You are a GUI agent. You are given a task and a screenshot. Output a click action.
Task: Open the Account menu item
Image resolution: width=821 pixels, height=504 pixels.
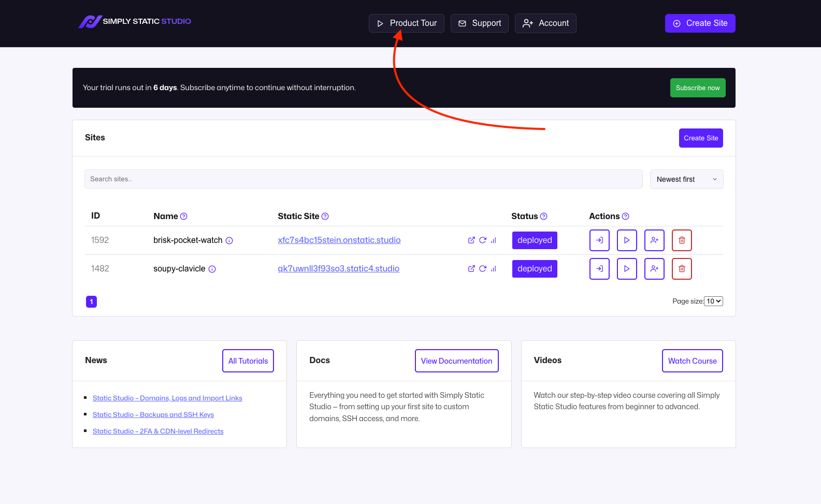(545, 23)
